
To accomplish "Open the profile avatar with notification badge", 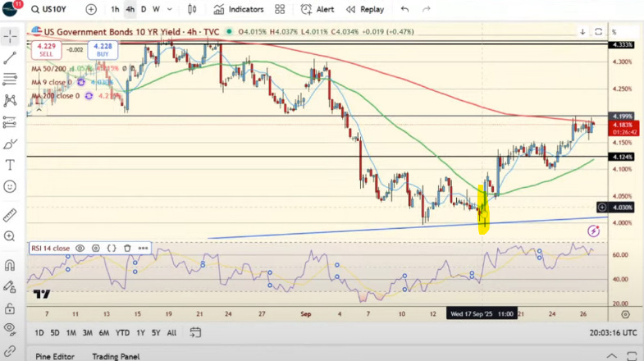I will [x=11, y=8].
